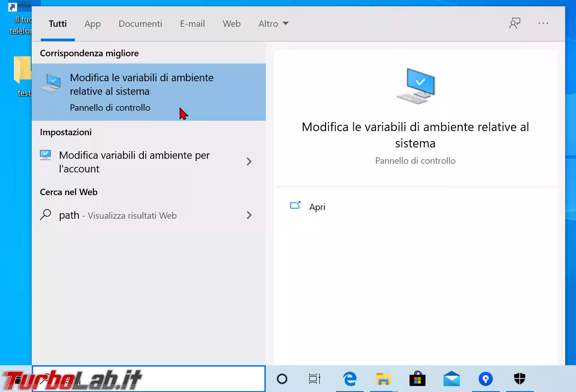
Task: Open the Mail app from taskbar
Action: point(451,379)
